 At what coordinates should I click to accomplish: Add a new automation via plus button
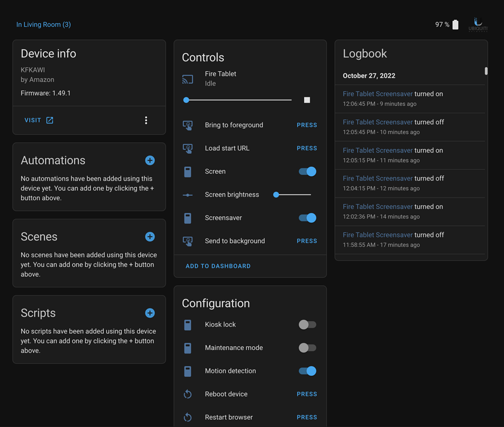150,160
